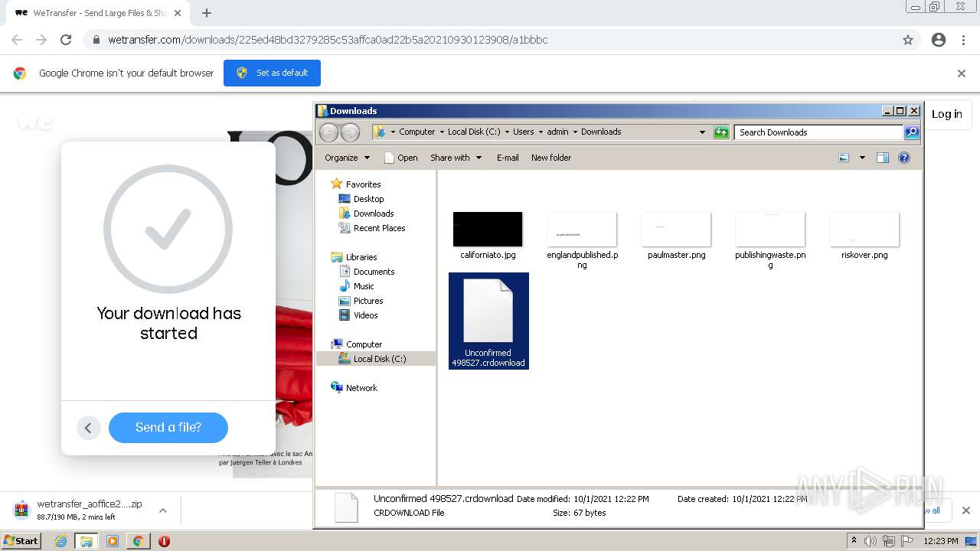Screen dimensions: 980x551
Task: Click the WeTransfer back arrow button
Action: 88,428
